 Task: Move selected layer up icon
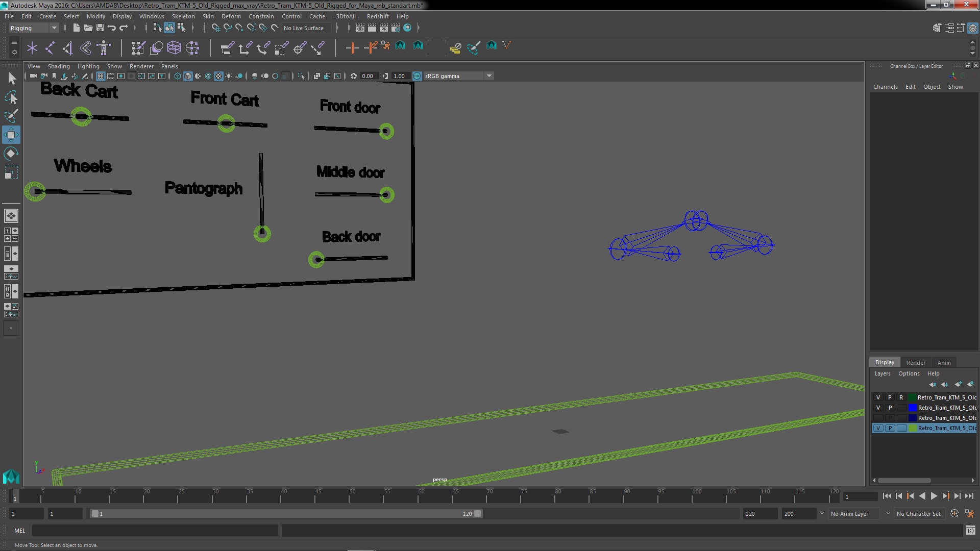pos(933,384)
